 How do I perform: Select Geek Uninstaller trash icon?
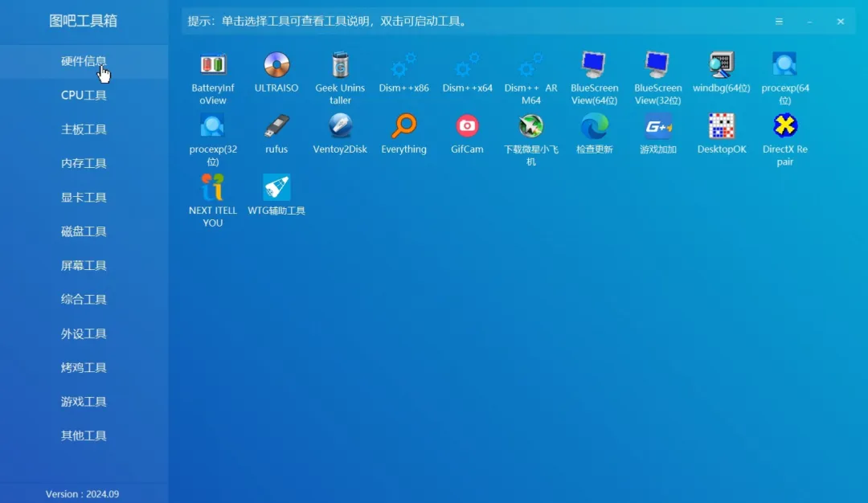tap(340, 65)
